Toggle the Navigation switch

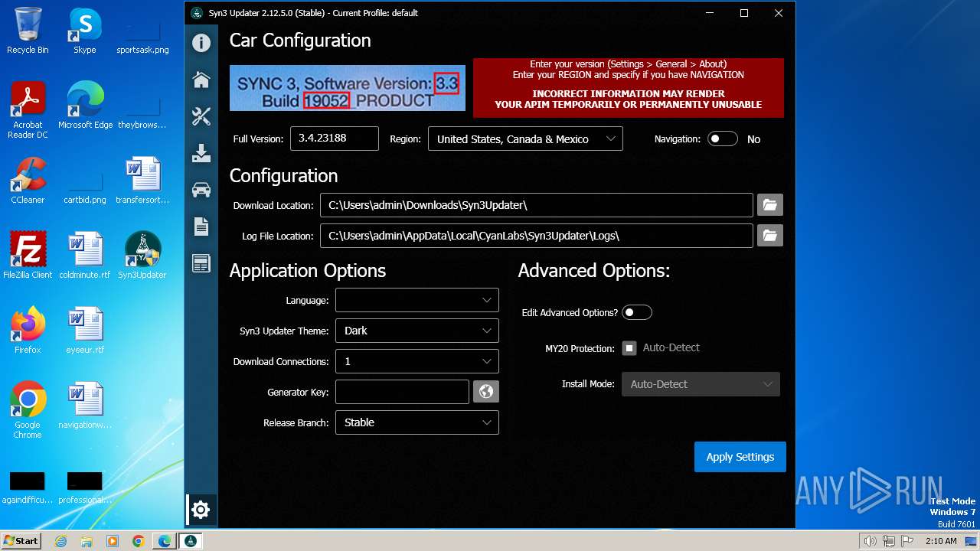click(x=722, y=139)
